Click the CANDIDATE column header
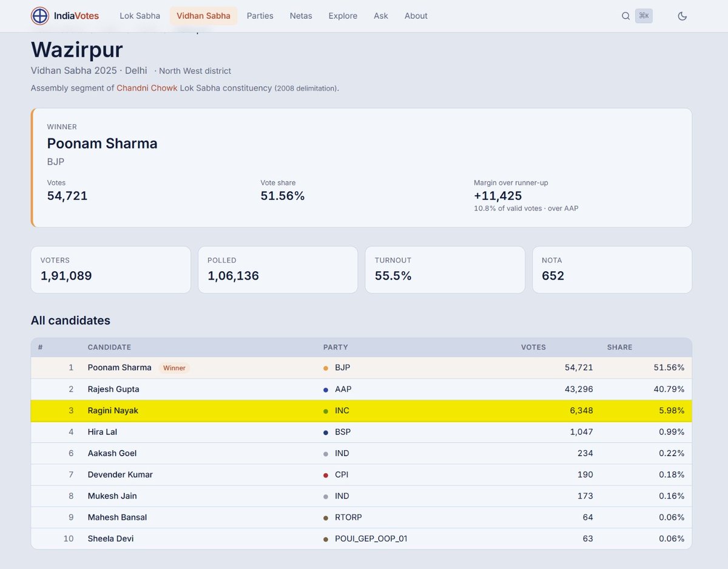 click(x=109, y=348)
